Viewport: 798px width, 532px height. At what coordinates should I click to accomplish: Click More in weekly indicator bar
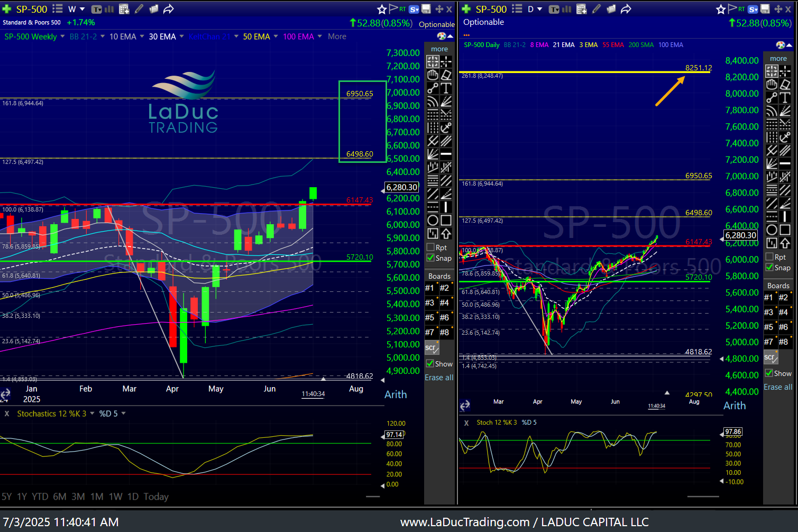[337, 36]
